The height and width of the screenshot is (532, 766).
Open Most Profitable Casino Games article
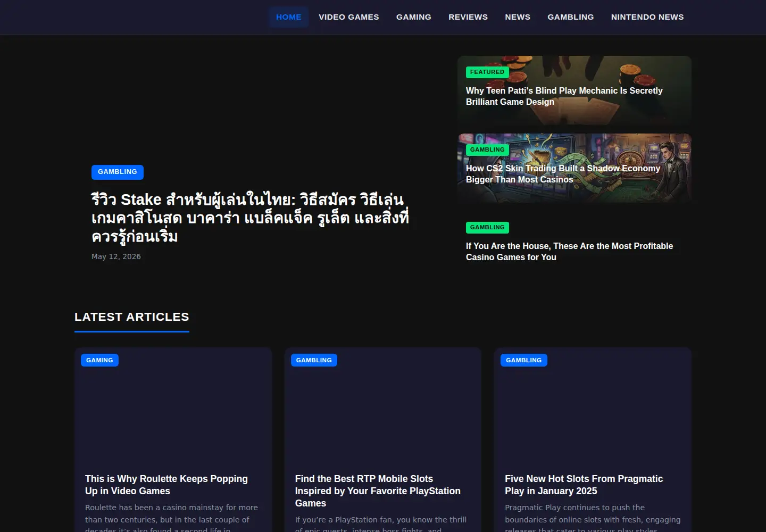tap(569, 252)
